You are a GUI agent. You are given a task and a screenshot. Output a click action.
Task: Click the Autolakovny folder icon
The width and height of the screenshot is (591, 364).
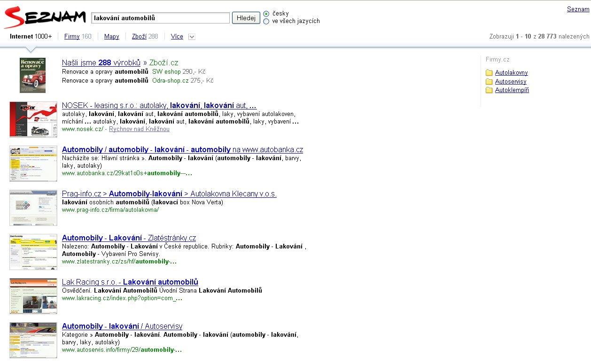click(x=489, y=73)
